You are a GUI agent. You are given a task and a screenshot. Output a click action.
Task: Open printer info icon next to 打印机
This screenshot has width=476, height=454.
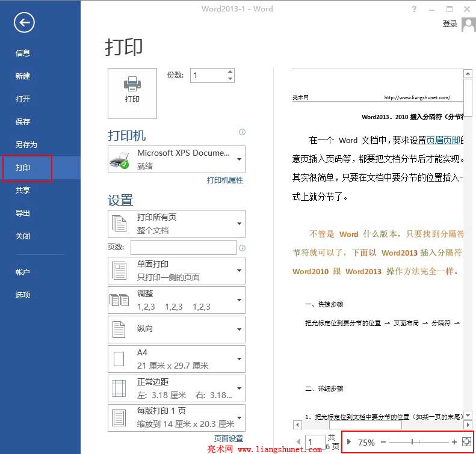[242, 132]
